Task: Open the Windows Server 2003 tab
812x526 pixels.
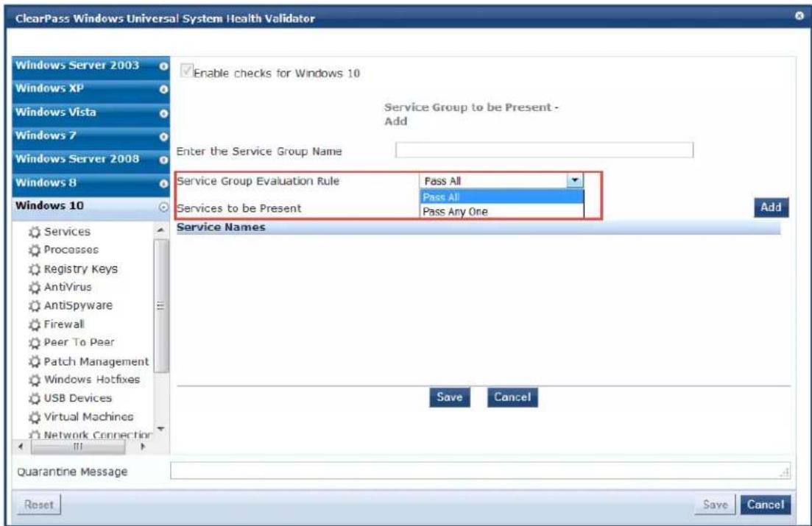Action: [91, 66]
